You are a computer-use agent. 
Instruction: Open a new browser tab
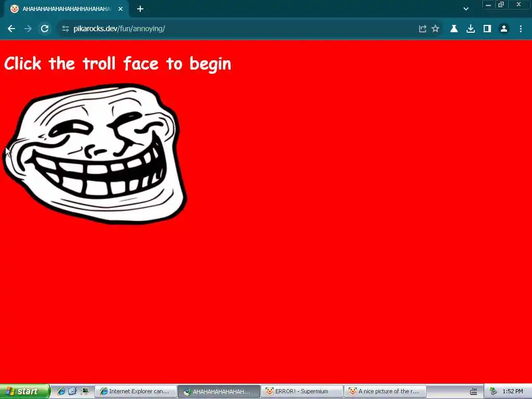point(140,9)
